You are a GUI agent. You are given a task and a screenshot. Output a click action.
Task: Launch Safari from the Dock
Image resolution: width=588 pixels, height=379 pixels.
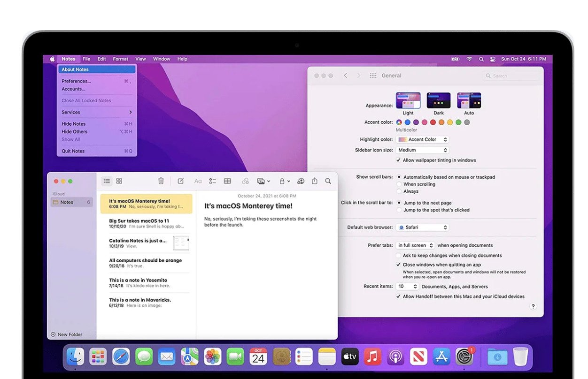pyautogui.click(x=121, y=356)
